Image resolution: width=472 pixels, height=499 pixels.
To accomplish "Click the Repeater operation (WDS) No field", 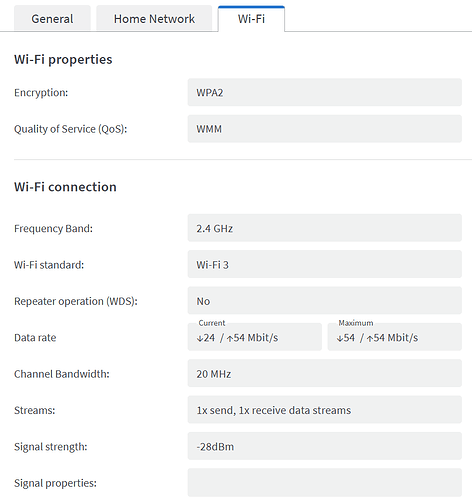I will coord(325,301).
